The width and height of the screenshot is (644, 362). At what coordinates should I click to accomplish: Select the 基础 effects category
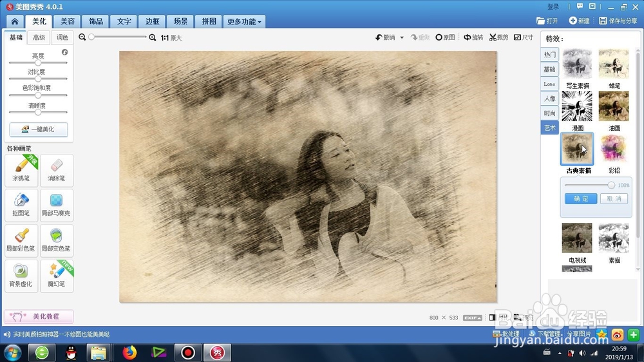[x=549, y=69]
